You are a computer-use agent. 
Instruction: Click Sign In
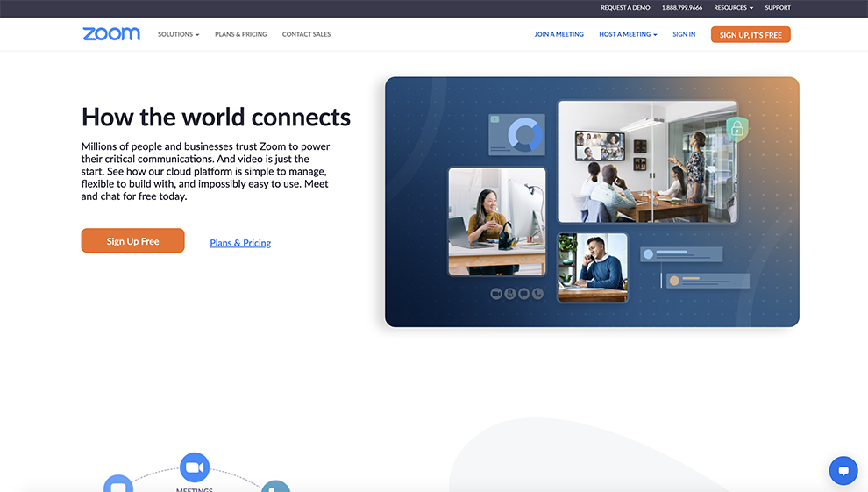pyautogui.click(x=684, y=34)
